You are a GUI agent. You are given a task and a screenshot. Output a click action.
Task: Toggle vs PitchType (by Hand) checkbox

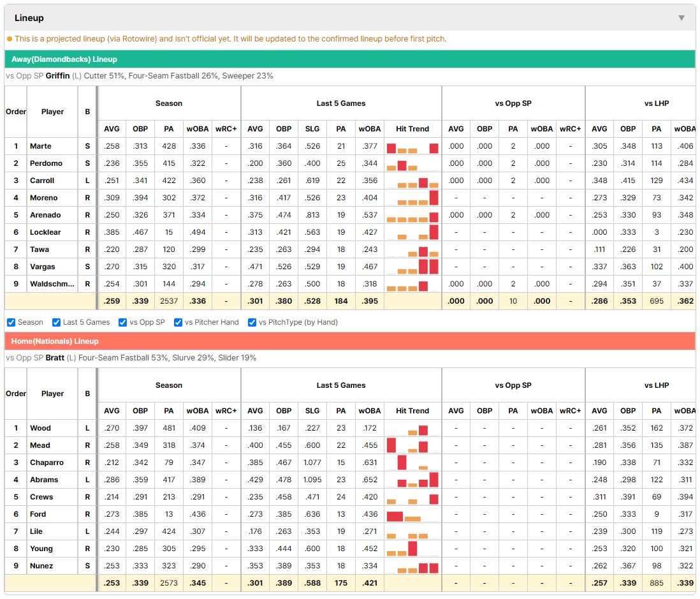click(252, 323)
